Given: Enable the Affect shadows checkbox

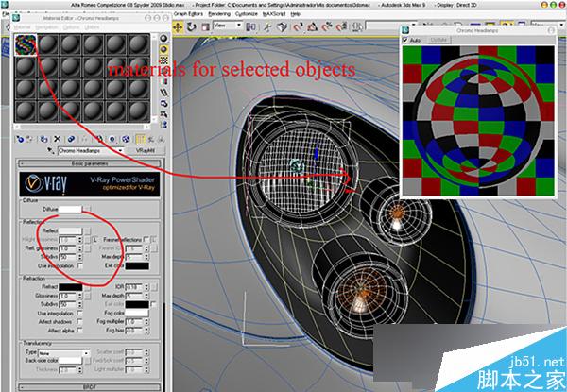Looking at the screenshot, I should click(79, 321).
